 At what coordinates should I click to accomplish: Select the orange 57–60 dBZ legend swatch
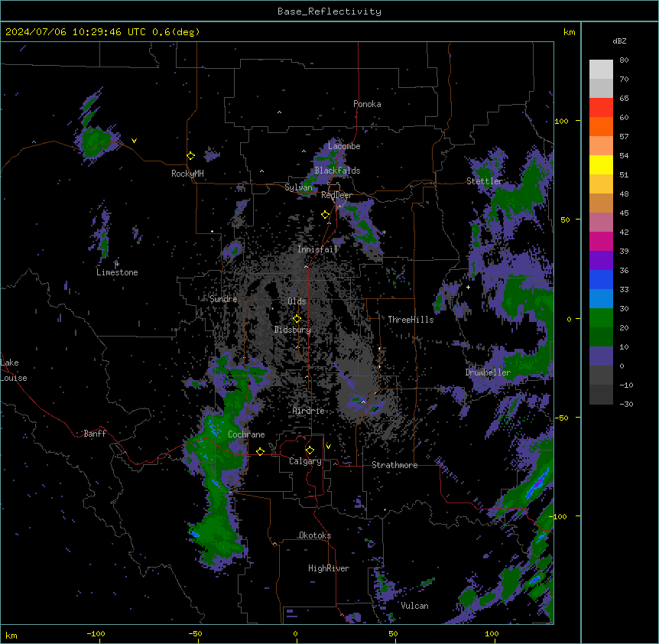coord(601,126)
